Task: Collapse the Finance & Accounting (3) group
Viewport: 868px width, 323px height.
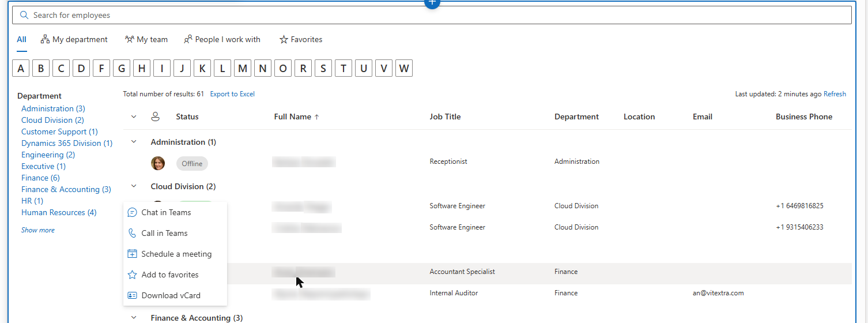Action: click(x=134, y=318)
